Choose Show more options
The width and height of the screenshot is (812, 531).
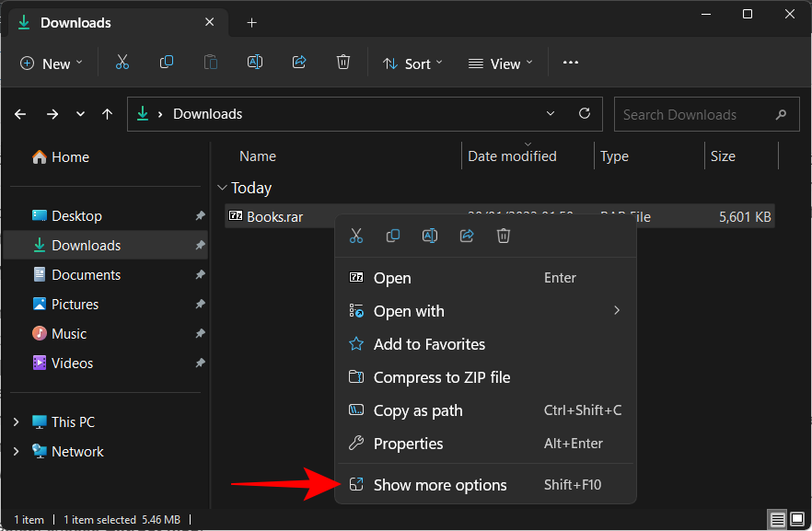tap(440, 485)
